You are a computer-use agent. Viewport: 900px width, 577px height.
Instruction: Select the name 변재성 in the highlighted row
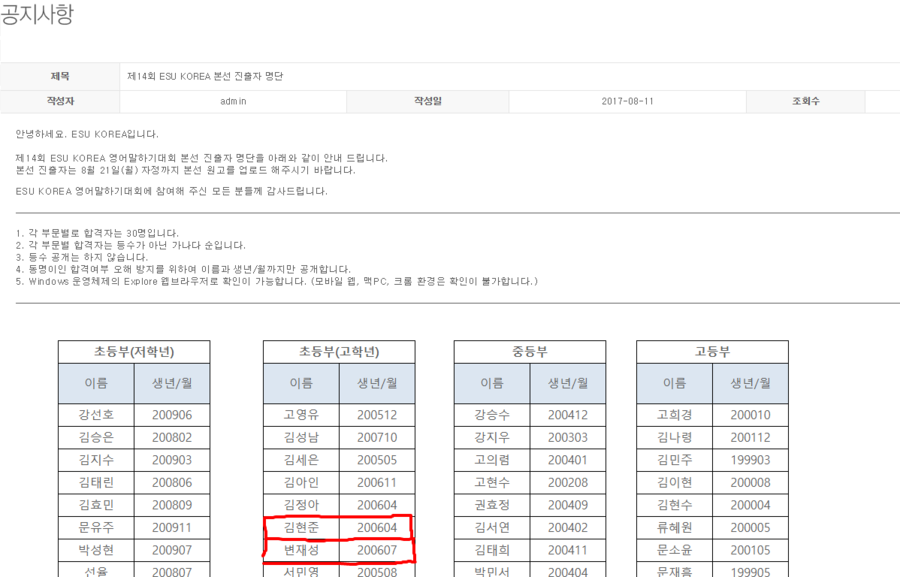point(301,550)
